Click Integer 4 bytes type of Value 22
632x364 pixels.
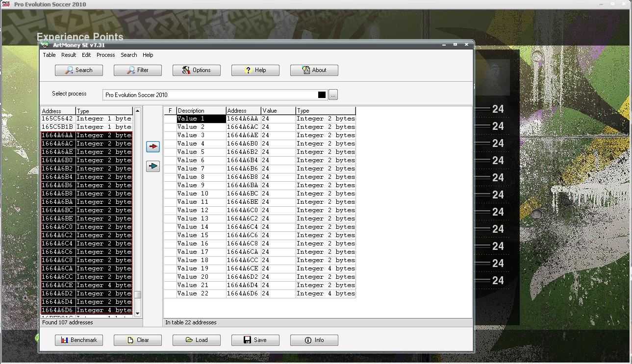click(x=326, y=293)
